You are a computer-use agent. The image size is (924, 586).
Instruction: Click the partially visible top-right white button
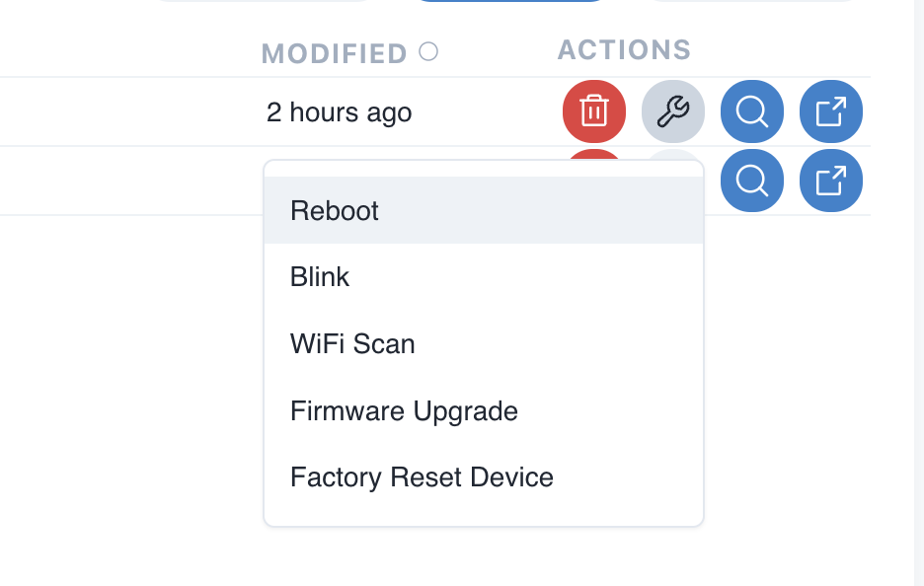[x=750, y=1]
